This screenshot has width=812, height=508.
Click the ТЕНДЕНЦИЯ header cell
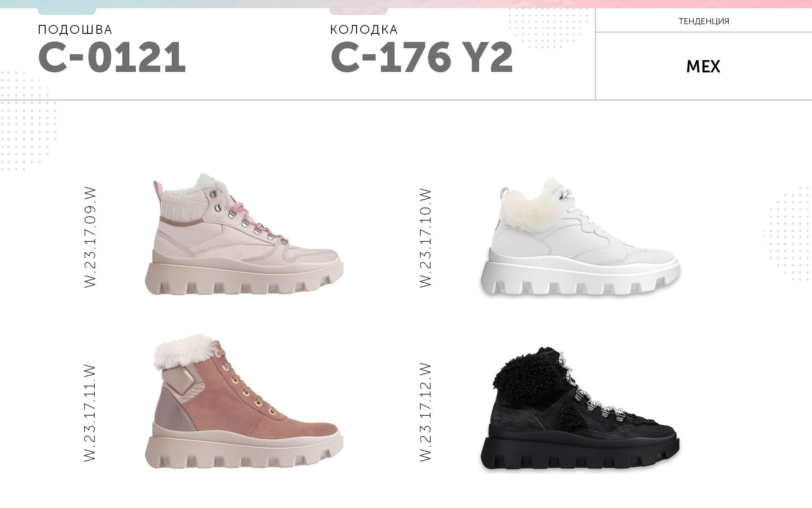(x=704, y=21)
